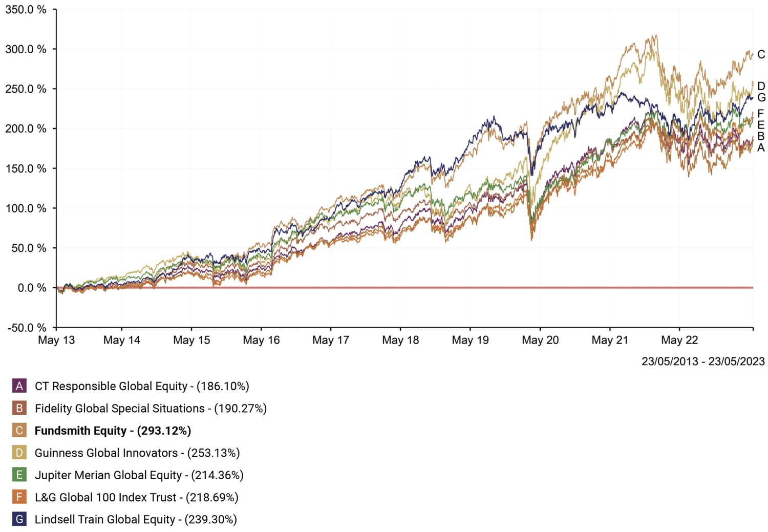Click the May 19 x-axis label
Viewport: 768px width, 532px height.
pos(470,340)
